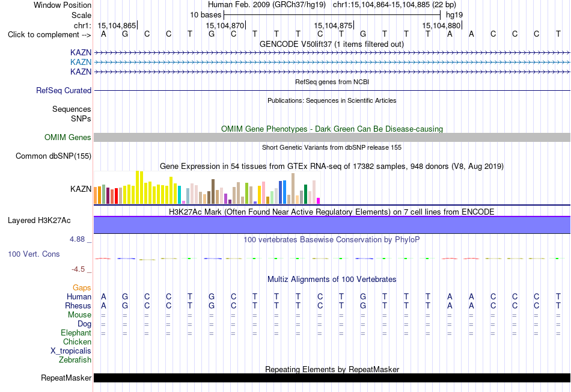Open the RefSeq Curated track label
This screenshot has width=571, height=392.
pos(63,90)
